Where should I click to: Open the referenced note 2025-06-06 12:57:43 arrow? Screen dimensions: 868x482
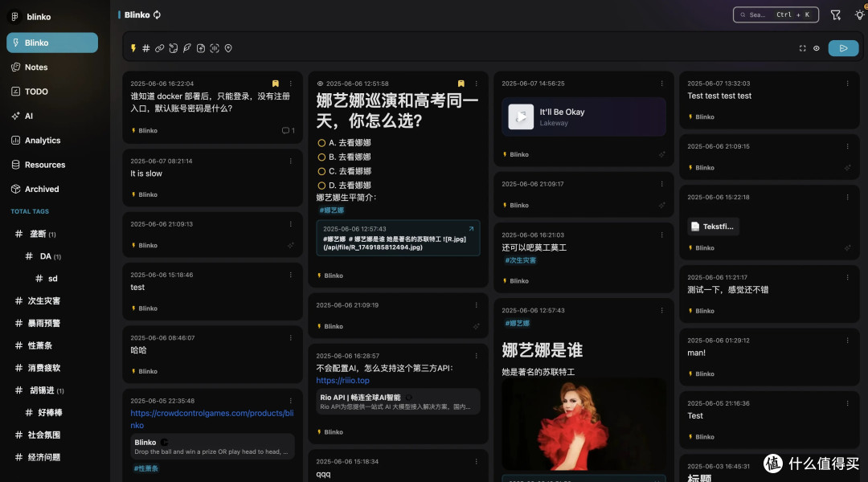click(x=471, y=229)
